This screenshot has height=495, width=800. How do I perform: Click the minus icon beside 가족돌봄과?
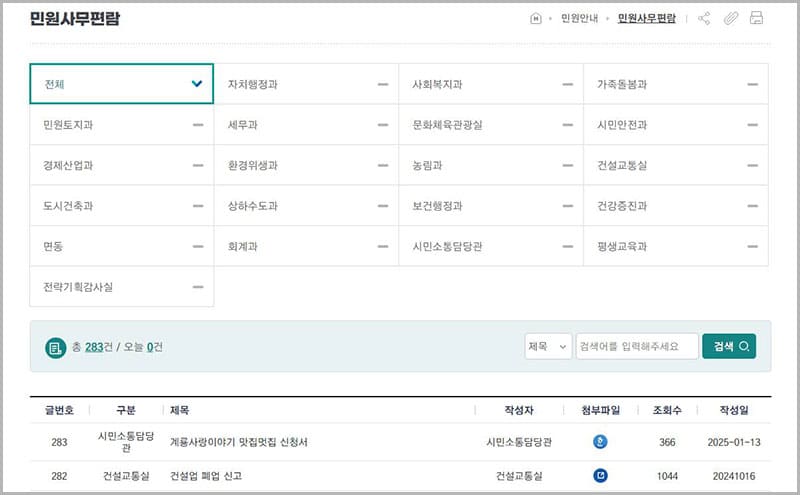(x=752, y=84)
